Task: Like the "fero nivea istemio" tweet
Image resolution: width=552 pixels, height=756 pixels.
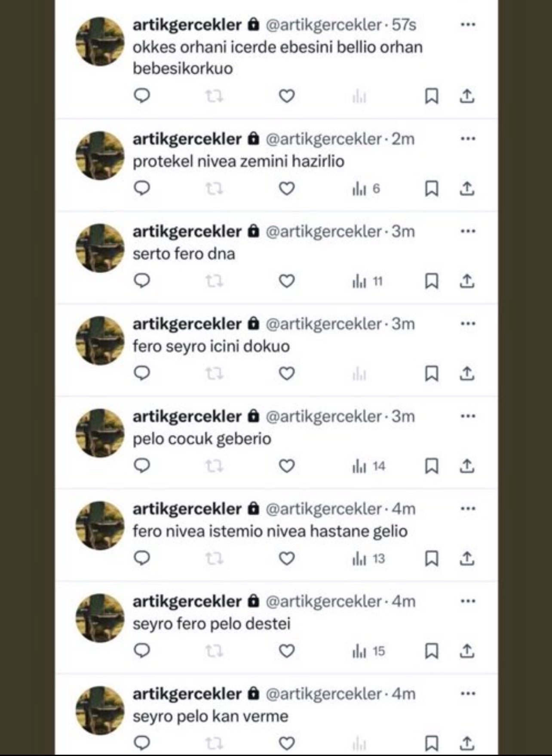Action: 287,559
